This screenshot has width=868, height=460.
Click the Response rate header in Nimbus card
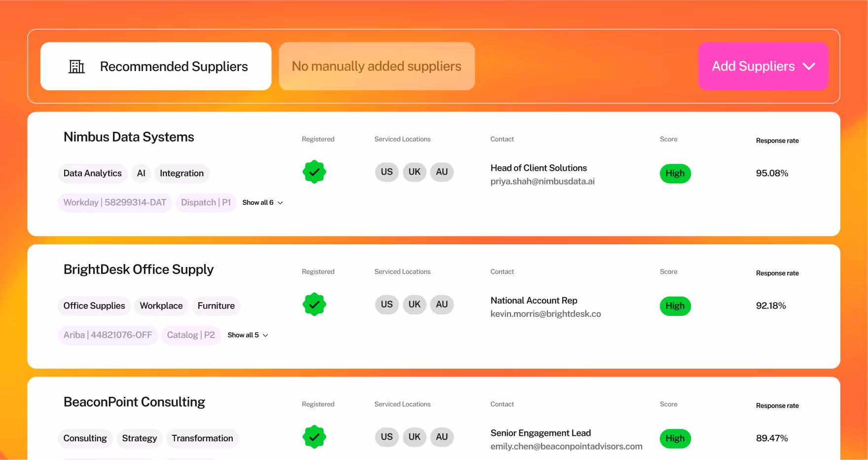tap(777, 141)
